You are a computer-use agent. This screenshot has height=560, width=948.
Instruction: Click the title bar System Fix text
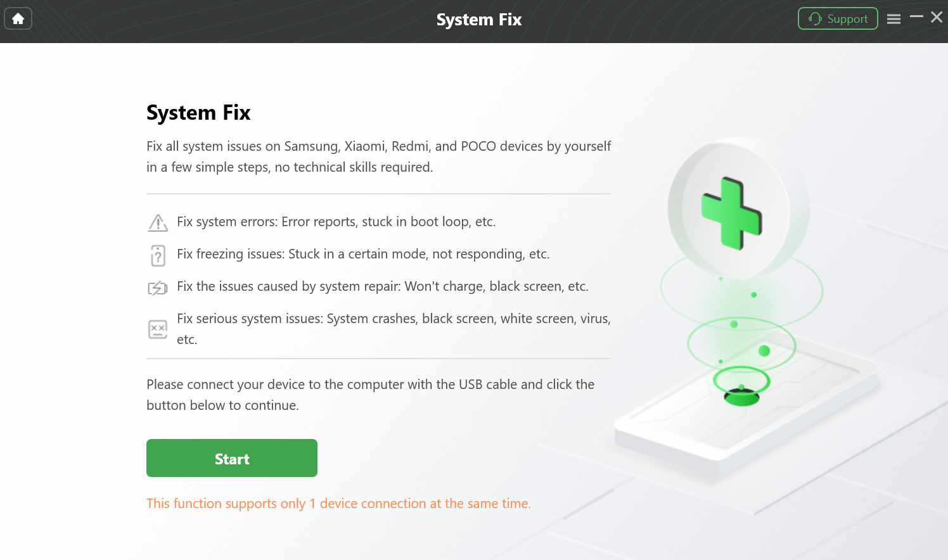479,20
